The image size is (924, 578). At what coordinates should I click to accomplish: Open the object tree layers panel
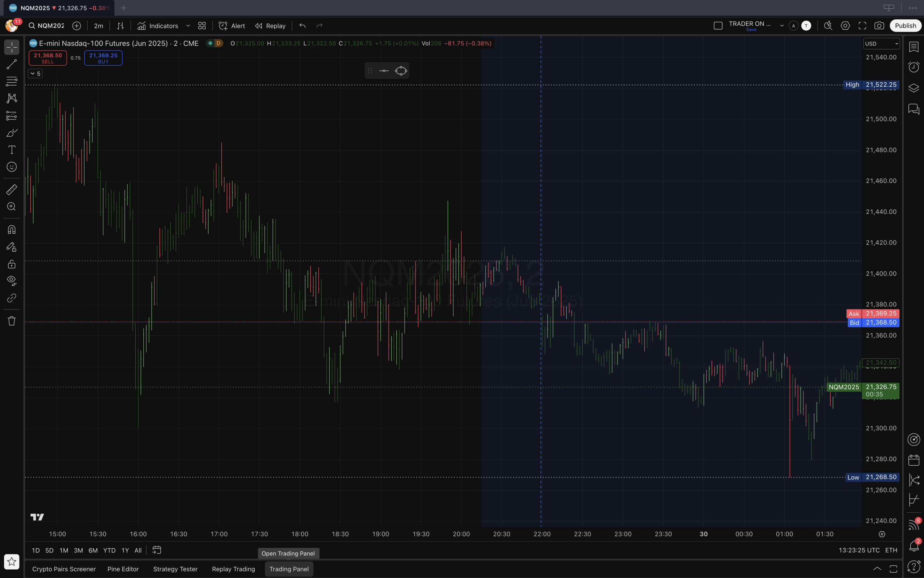[x=914, y=88]
